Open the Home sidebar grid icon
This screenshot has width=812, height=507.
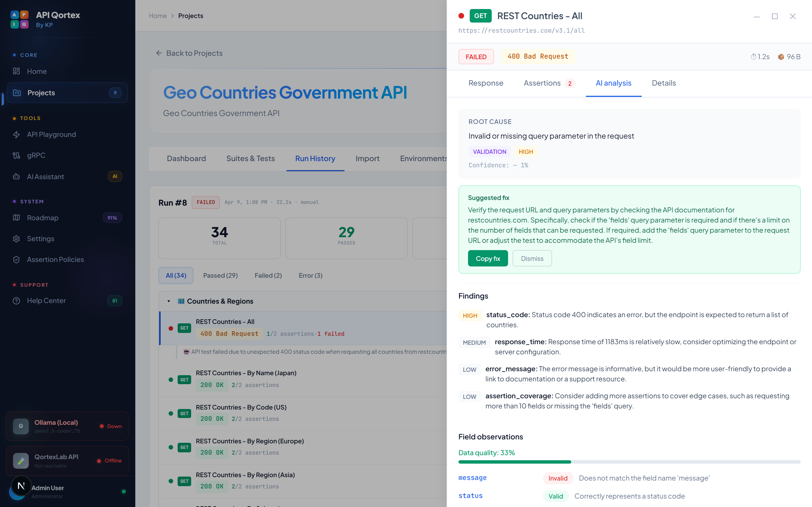click(x=16, y=71)
